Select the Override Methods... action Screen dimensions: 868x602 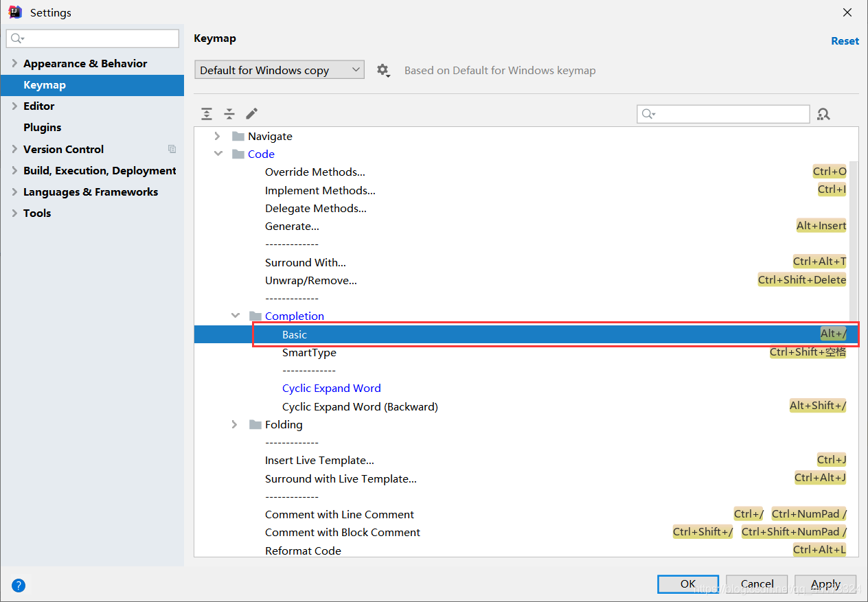pyautogui.click(x=315, y=172)
